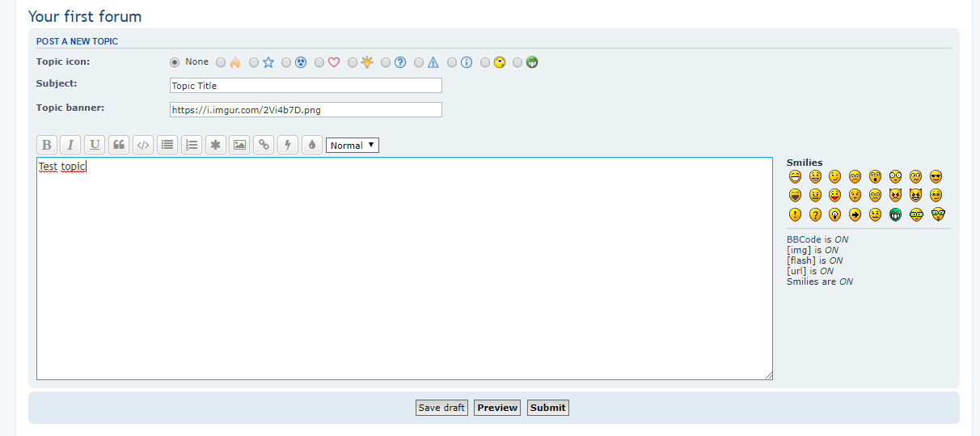Add a list item with the asterisk button
Screen dimensions: 980x436
point(215,145)
